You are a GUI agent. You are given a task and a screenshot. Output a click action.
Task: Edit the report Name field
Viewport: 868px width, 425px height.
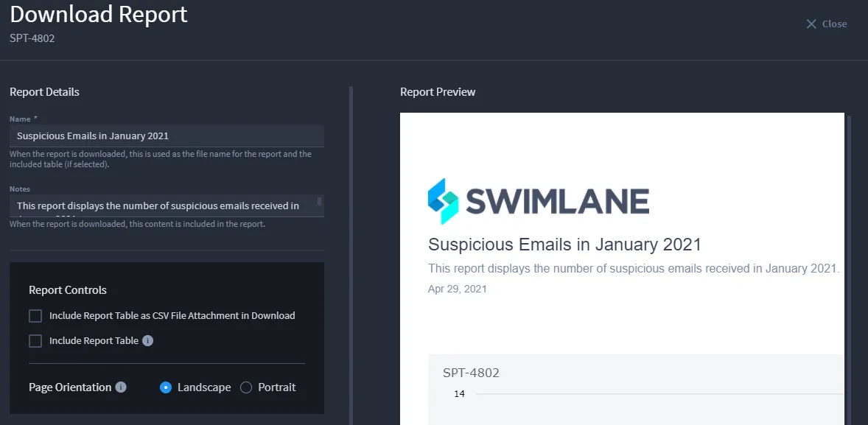pos(167,136)
